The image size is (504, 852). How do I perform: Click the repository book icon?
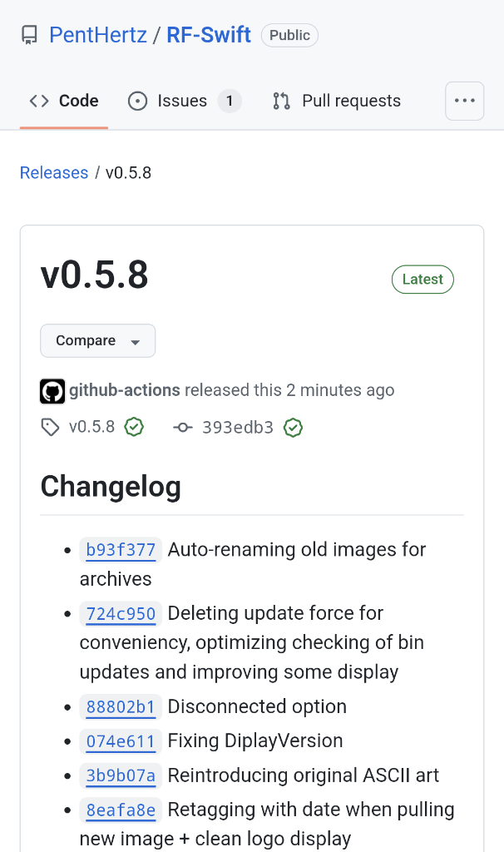point(29,35)
